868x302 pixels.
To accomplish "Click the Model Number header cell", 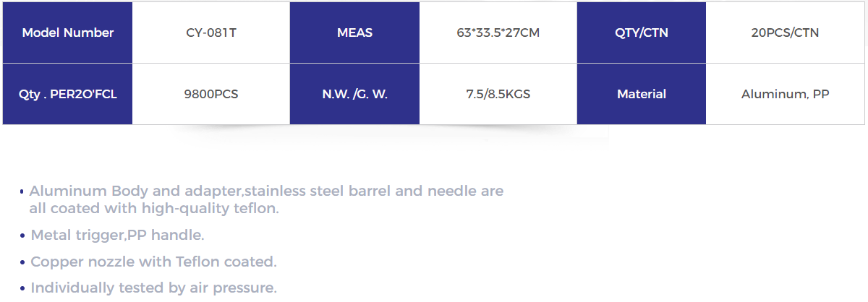I will tap(68, 33).
